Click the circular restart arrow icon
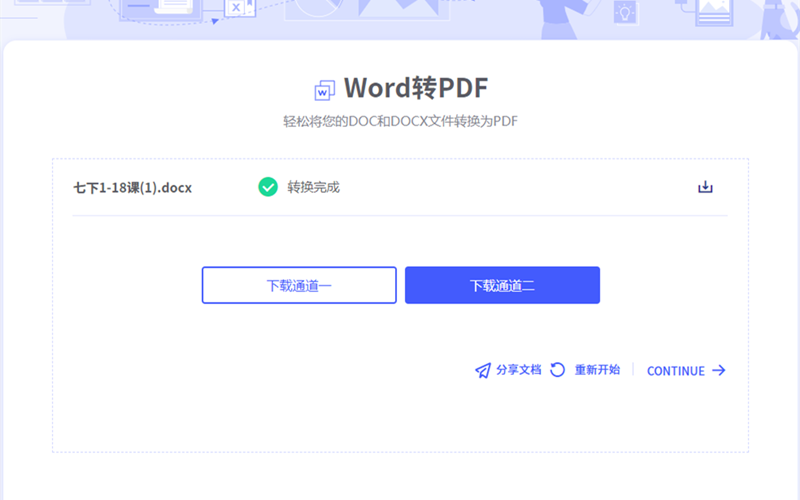Image resolution: width=800 pixels, height=500 pixels. 558,370
